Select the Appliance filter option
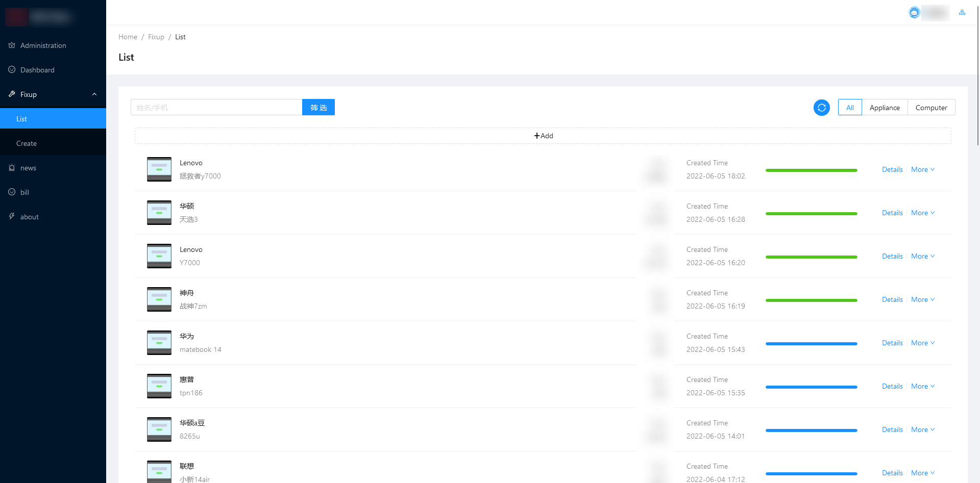Image resolution: width=980 pixels, height=483 pixels. click(885, 108)
